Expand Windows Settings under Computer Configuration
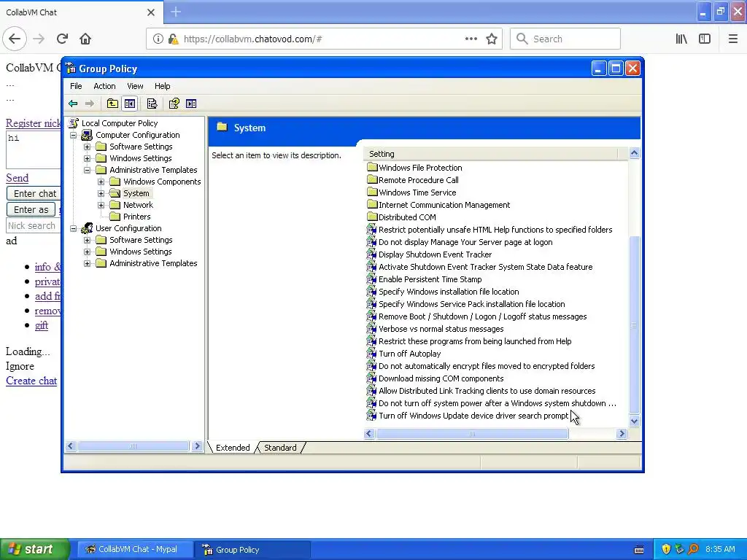The height and width of the screenshot is (560, 747). pyautogui.click(x=88, y=158)
